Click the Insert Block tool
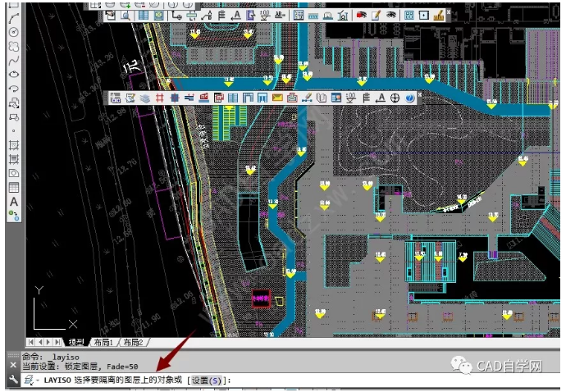Screen dimensions: 566x392 14,103
